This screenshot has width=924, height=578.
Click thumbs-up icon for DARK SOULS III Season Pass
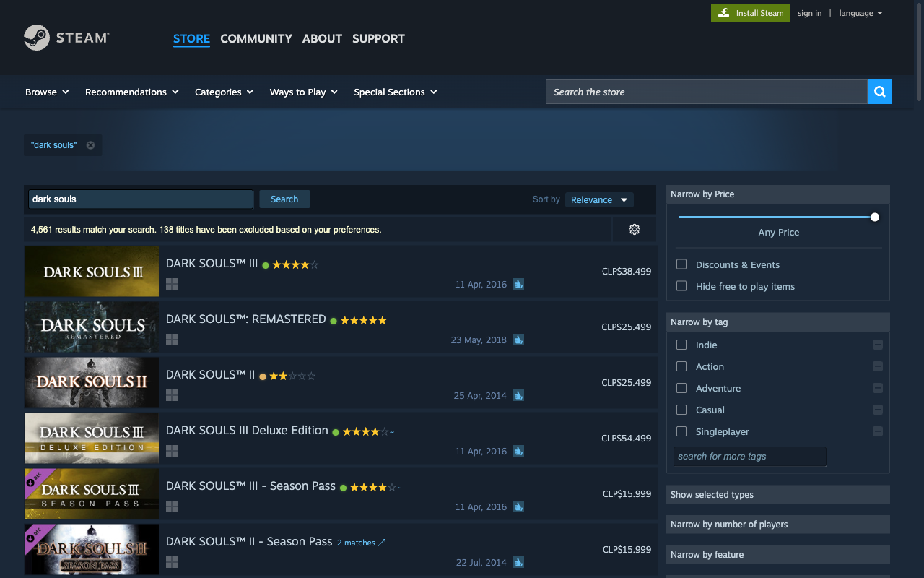click(518, 506)
